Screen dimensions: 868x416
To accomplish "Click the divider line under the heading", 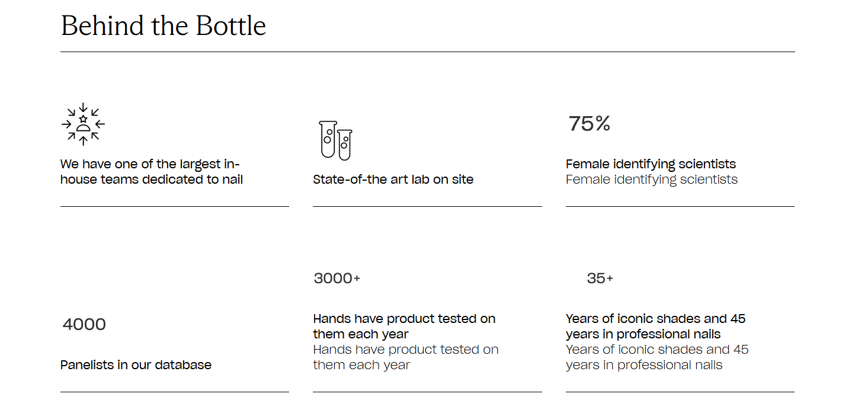I will [x=427, y=52].
